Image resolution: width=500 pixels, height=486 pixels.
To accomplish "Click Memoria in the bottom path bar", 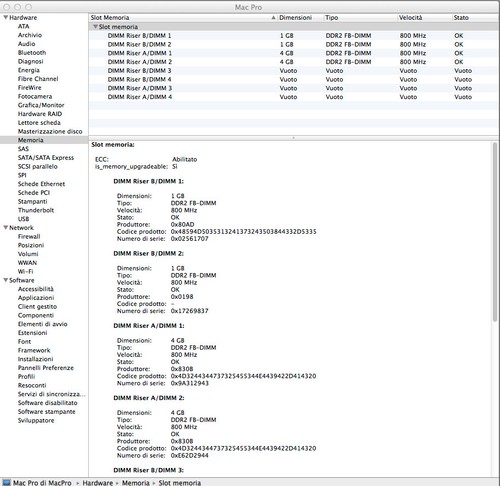I will (136, 483).
